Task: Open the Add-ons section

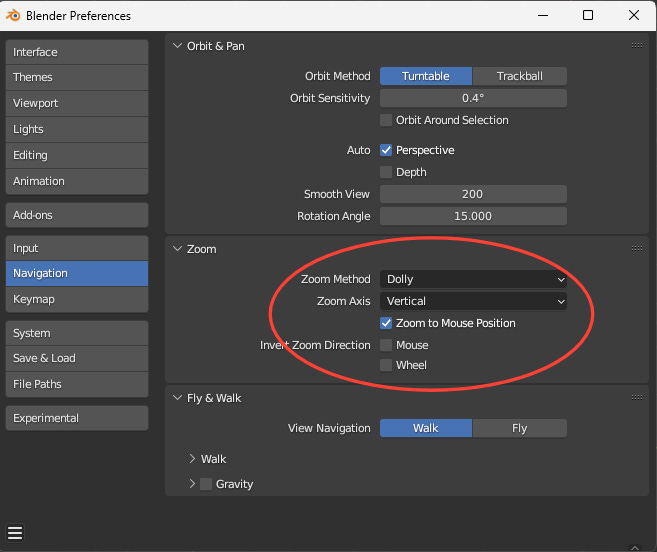Action: 77,215
